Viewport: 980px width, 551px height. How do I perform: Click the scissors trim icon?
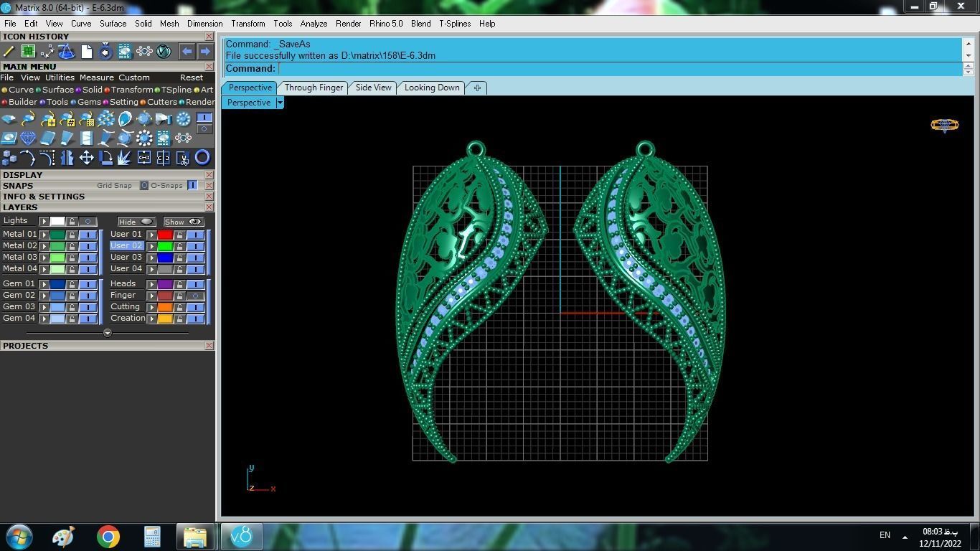coord(183,158)
